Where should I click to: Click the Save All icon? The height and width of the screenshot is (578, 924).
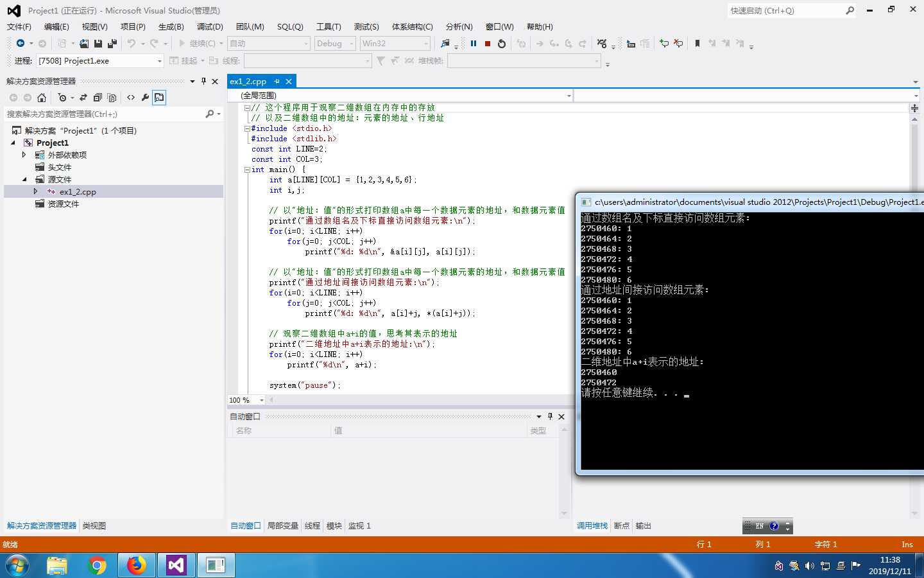click(x=112, y=43)
